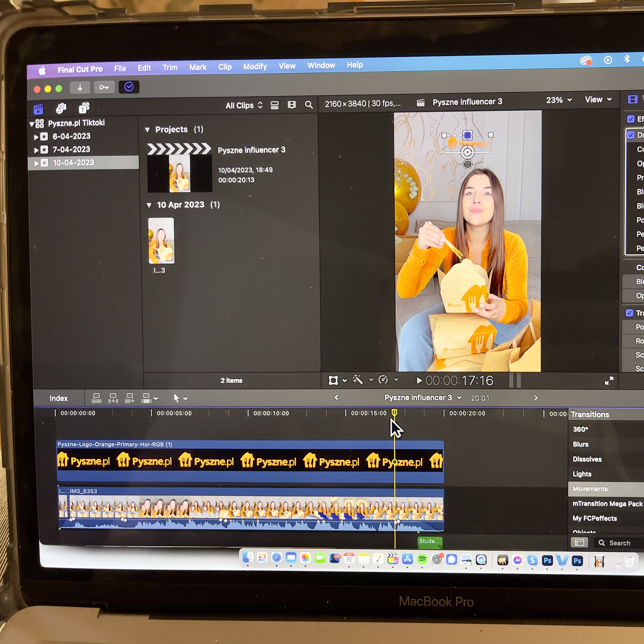Open the viewer View dropdown
The image size is (644, 644).
tap(598, 99)
